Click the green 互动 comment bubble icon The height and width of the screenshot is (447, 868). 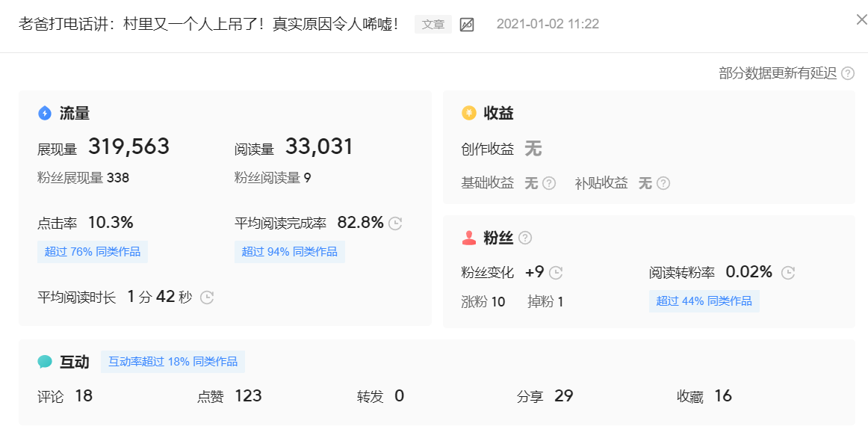tap(44, 362)
